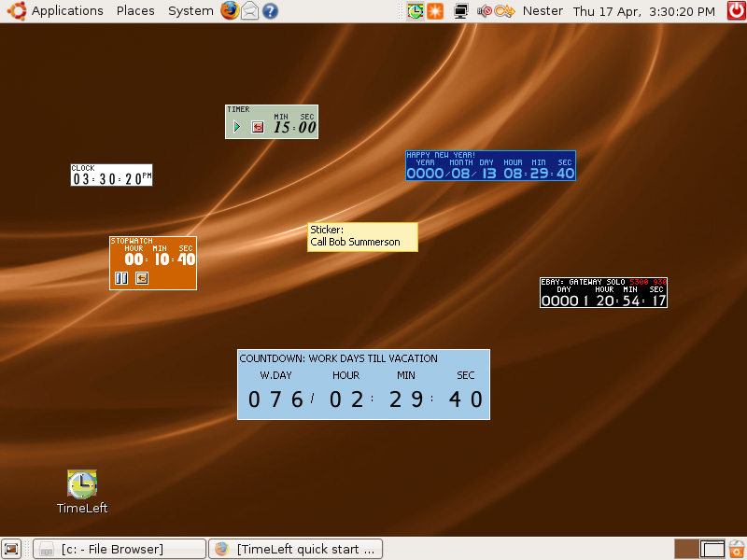Click the Timer value 15:00
Viewport: 747px width, 560px height.
click(294, 127)
